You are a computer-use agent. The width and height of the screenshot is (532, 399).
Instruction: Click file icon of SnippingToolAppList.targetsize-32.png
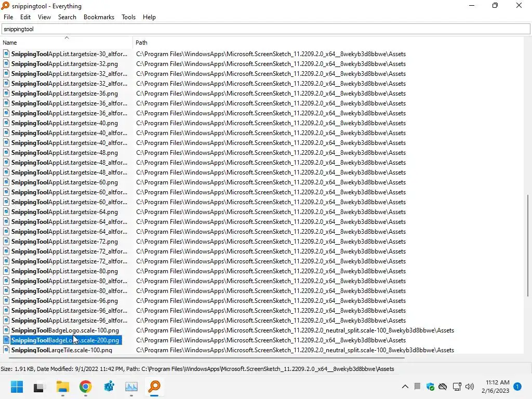click(6, 63)
